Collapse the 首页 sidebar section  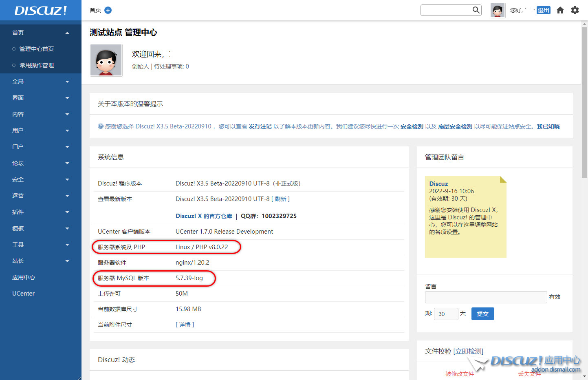pos(41,33)
